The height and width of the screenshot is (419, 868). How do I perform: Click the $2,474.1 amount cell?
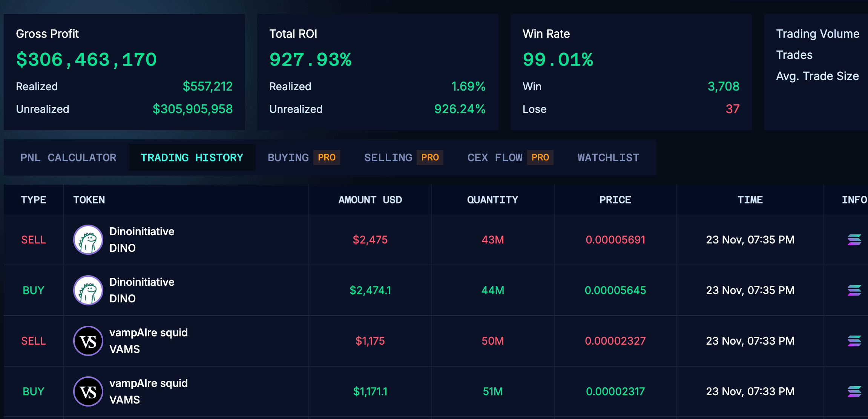tap(370, 290)
